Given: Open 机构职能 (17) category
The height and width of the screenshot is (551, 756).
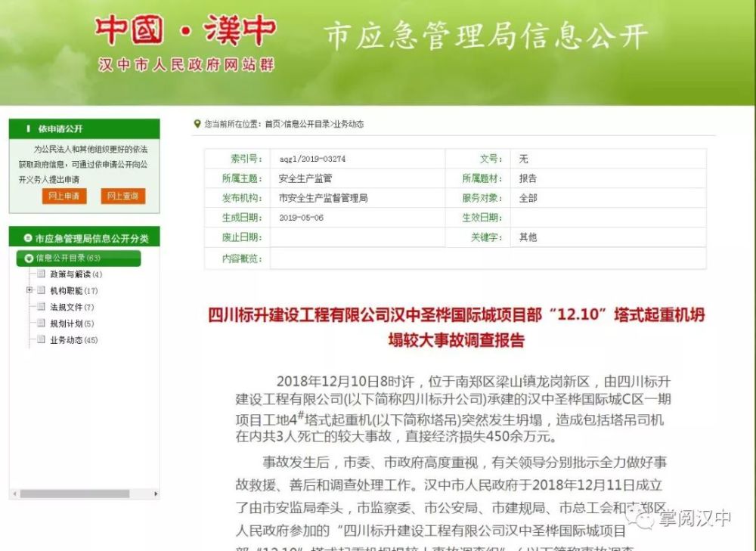Looking at the screenshot, I should (x=74, y=291).
